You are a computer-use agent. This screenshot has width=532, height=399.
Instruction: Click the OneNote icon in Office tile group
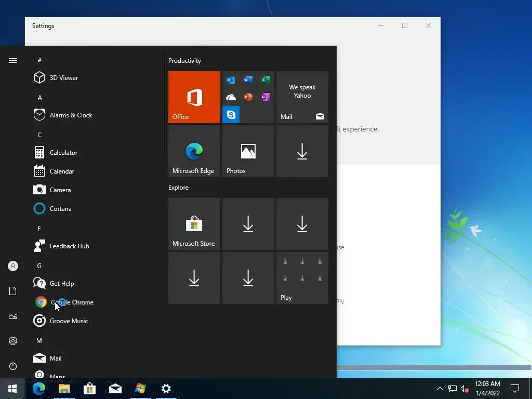[x=265, y=97]
